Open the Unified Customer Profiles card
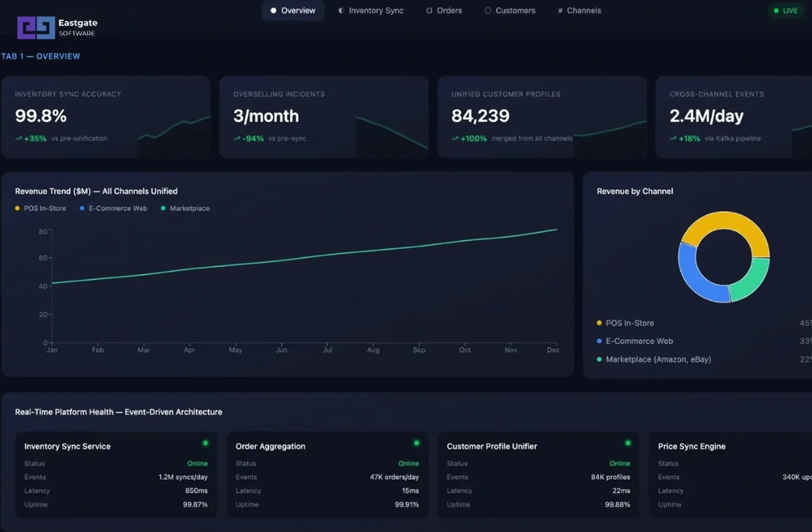This screenshot has width=812, height=532. 542,117
